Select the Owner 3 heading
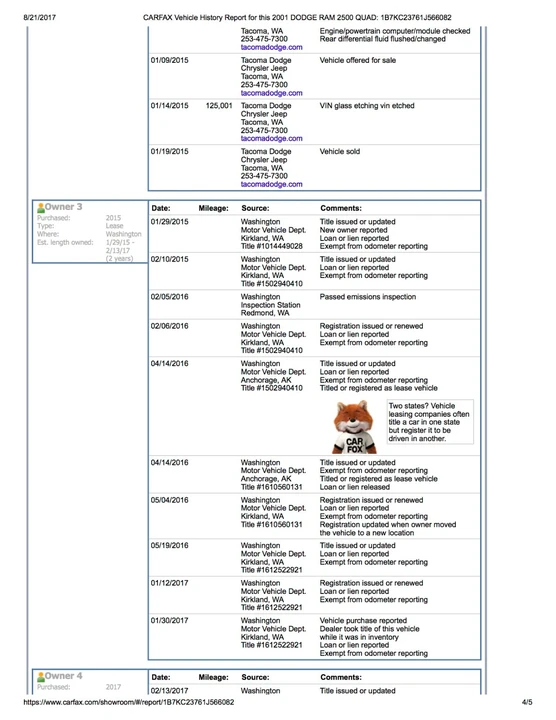 pyautogui.click(x=63, y=207)
